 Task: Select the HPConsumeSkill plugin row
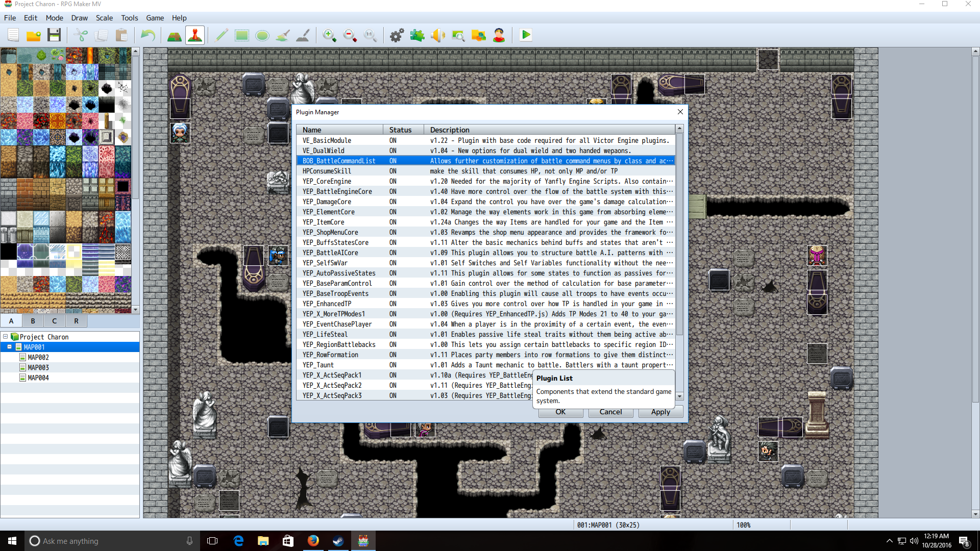tap(486, 171)
